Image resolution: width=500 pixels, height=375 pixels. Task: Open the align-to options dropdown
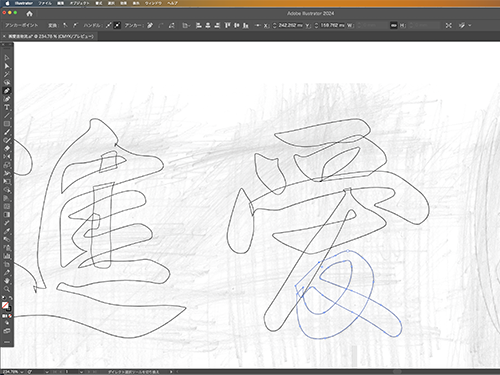point(186,25)
